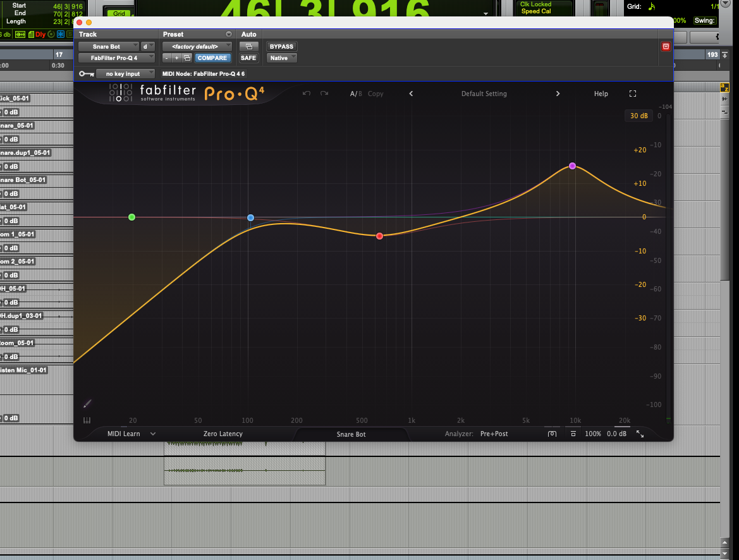Click the red target window button
This screenshot has width=739, height=560.
tap(666, 46)
